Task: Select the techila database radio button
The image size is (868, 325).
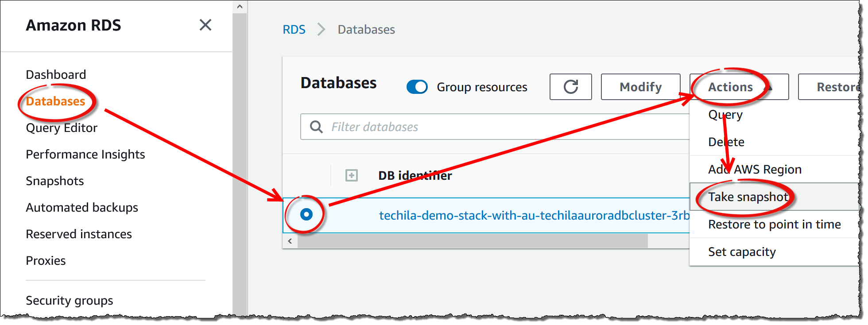Action: [x=306, y=215]
